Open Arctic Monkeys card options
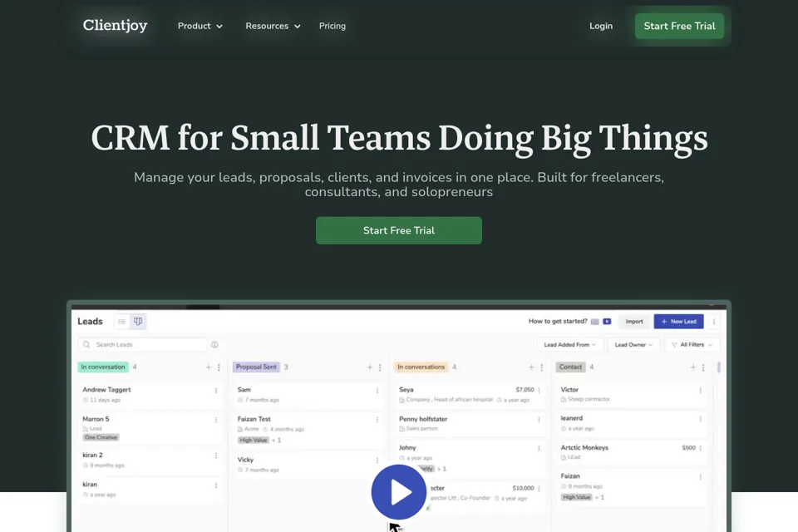 (701, 448)
